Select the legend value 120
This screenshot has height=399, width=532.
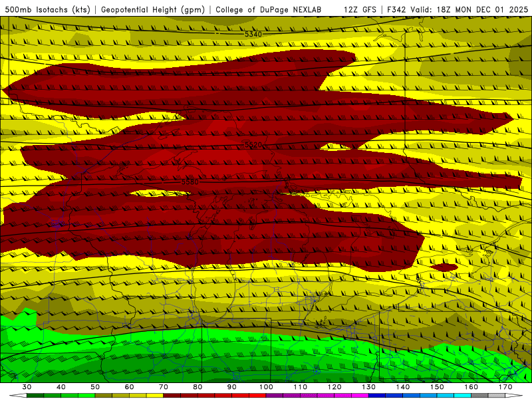pos(334,387)
